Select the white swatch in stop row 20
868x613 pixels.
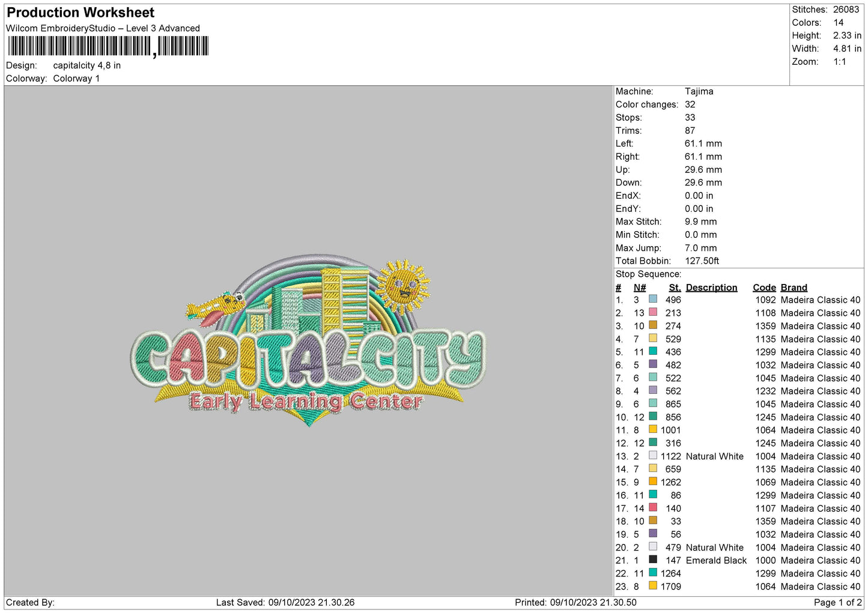point(653,546)
